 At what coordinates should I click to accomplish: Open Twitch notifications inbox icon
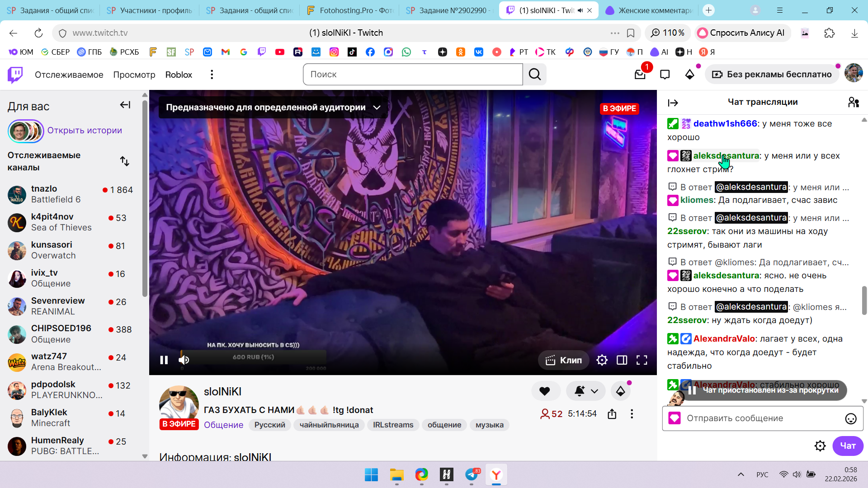pos(640,75)
